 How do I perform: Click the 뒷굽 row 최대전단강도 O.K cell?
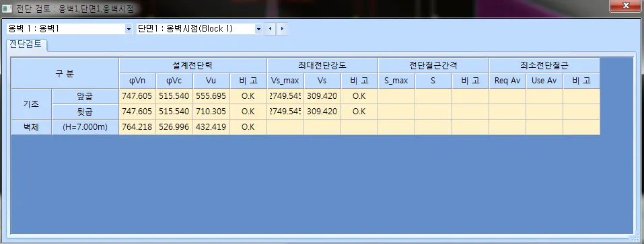(359, 112)
